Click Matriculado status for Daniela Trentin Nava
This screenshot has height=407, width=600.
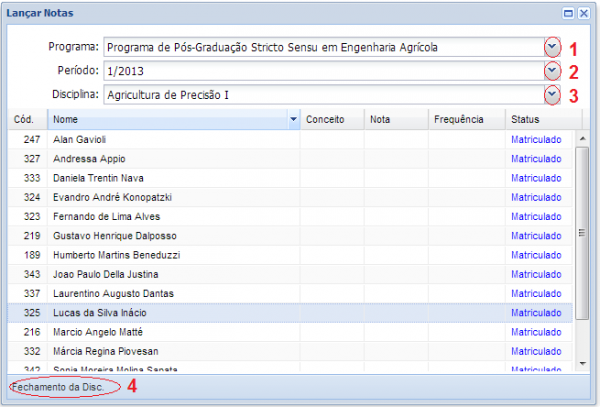536,178
